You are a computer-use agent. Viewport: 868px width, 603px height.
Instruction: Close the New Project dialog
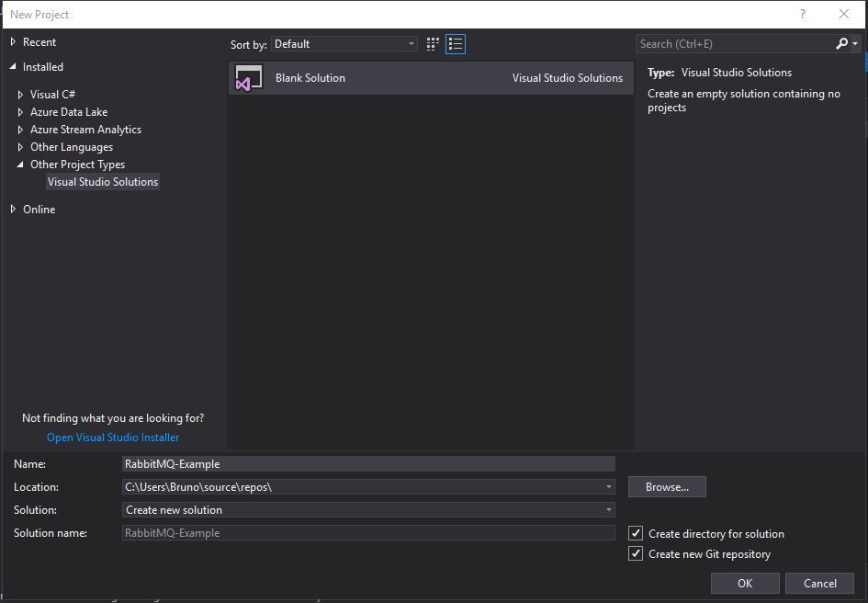(843, 14)
